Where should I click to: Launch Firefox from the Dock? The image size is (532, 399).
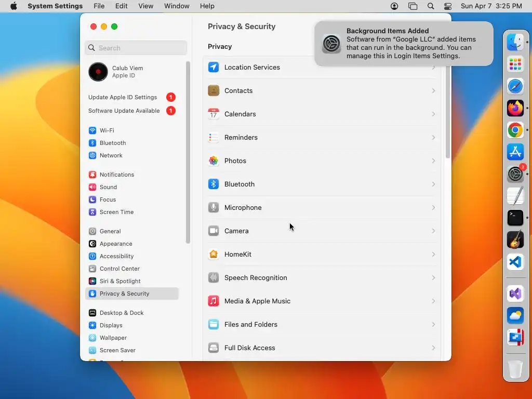515,108
